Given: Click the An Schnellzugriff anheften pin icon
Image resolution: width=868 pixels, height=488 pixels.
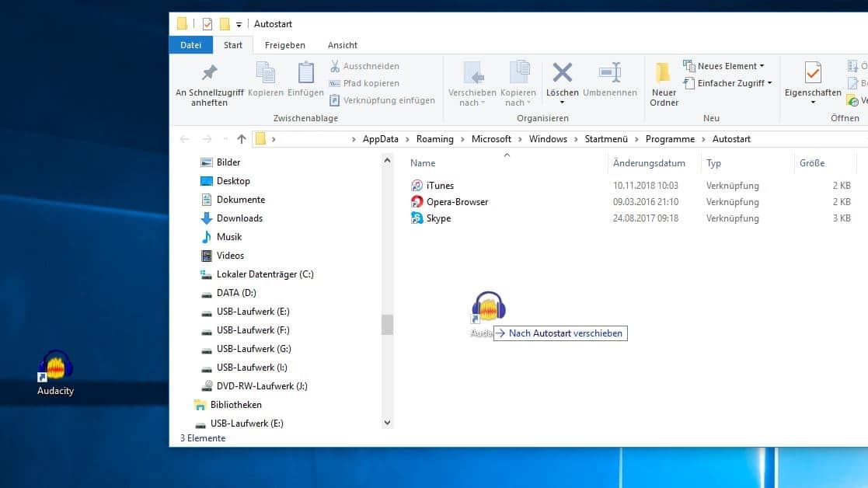Looking at the screenshot, I should point(208,74).
